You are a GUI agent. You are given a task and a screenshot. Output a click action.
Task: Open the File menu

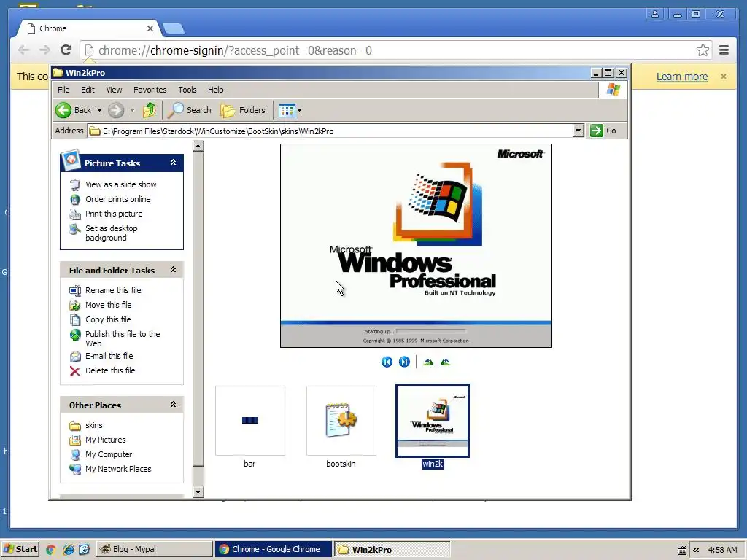pyautogui.click(x=63, y=90)
